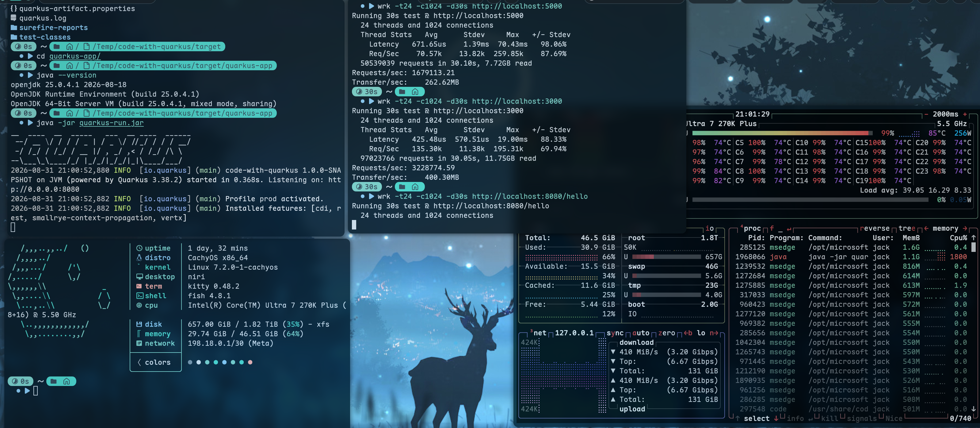Click zero in btop's net box

point(666,333)
